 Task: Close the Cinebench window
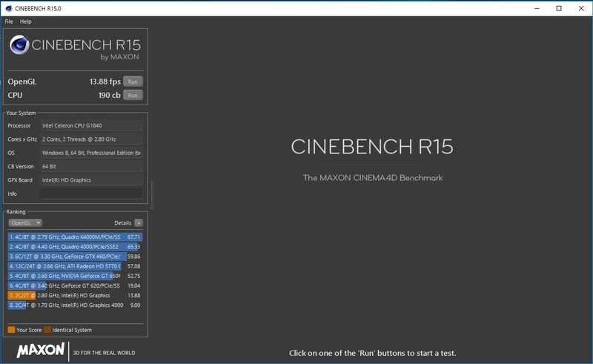pos(581,8)
